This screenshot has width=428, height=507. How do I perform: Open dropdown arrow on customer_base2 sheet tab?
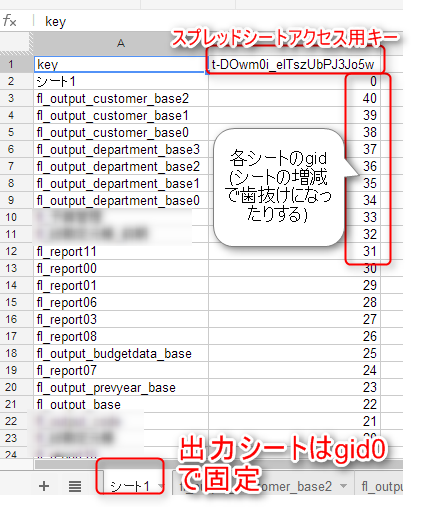click(x=344, y=486)
